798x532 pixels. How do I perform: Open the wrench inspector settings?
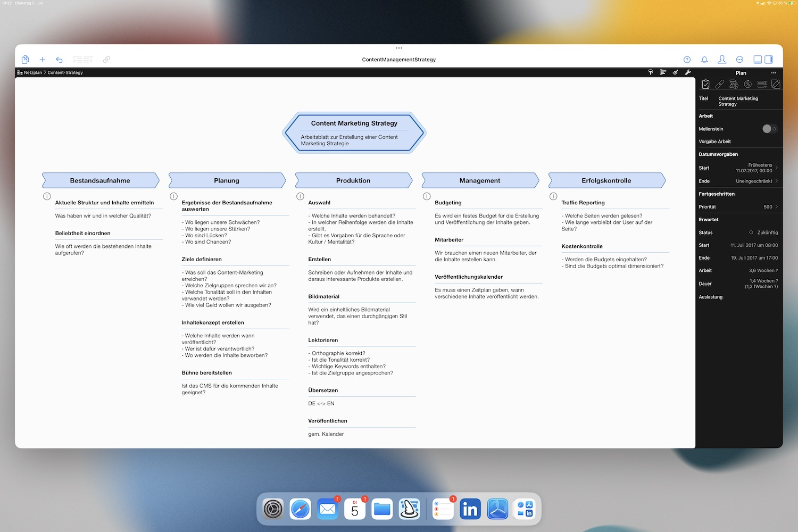click(x=688, y=72)
